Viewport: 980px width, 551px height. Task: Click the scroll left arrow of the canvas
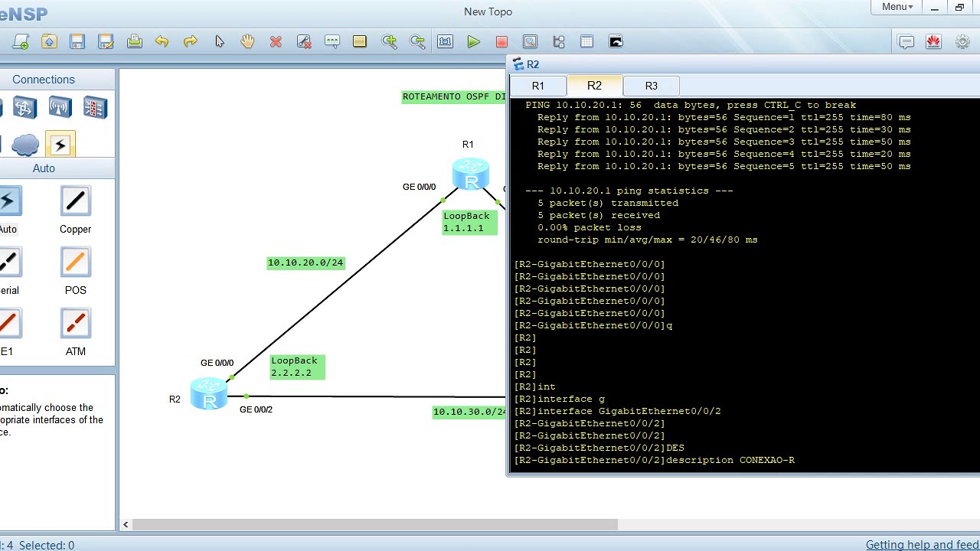[126, 524]
